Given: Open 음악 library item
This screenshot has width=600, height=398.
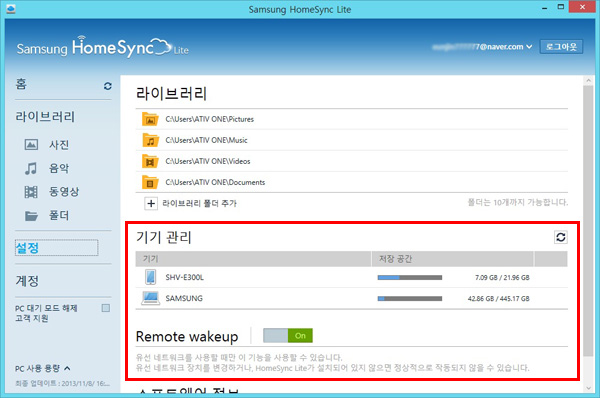Looking at the screenshot, I should (59, 168).
